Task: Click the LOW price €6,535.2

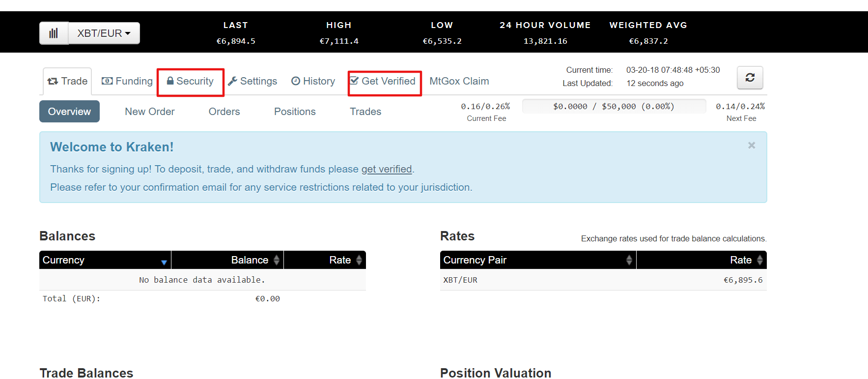Action: click(442, 41)
